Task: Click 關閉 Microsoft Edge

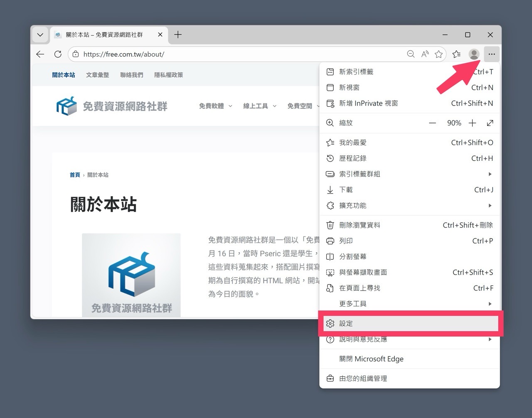Action: pos(371,359)
